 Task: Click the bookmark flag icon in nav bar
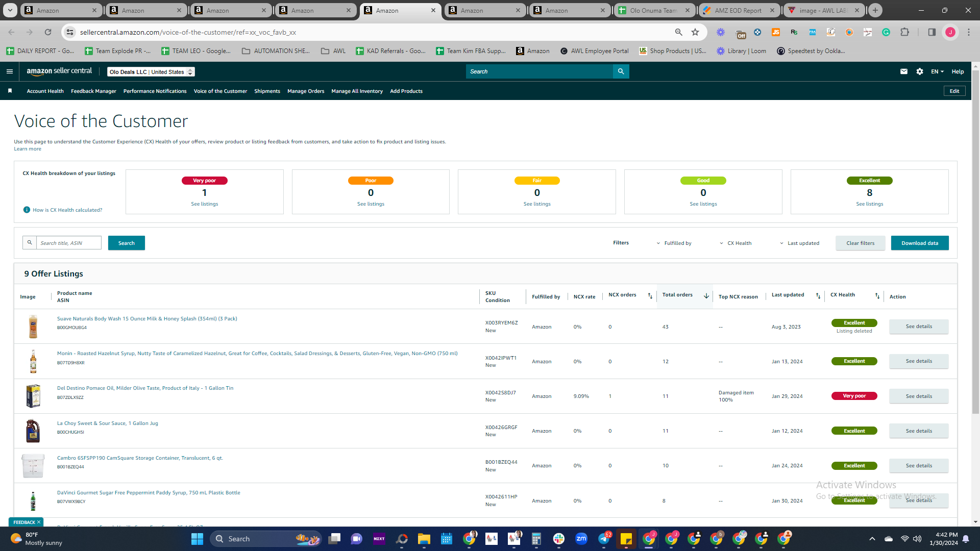[10, 91]
